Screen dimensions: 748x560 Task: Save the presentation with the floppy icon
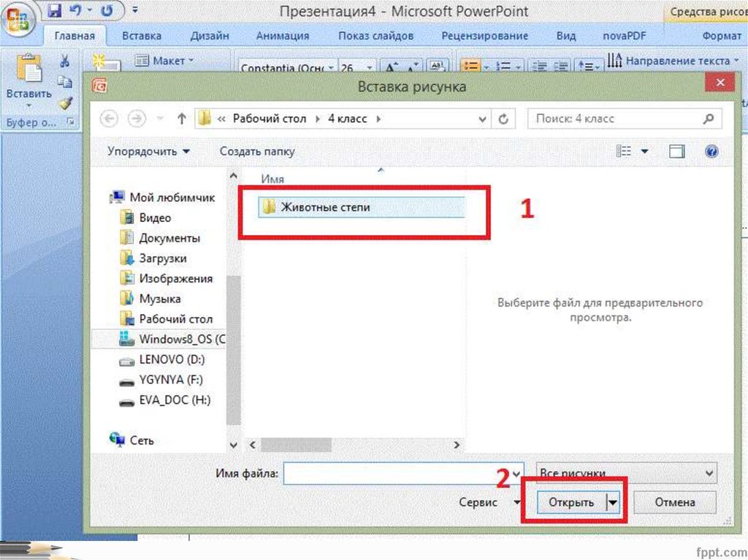pyautogui.click(x=54, y=10)
